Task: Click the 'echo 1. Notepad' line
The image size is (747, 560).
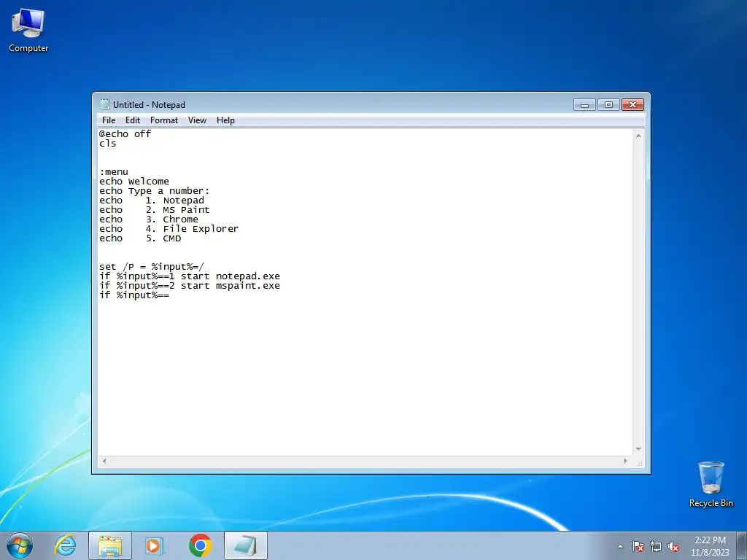Action: point(152,201)
